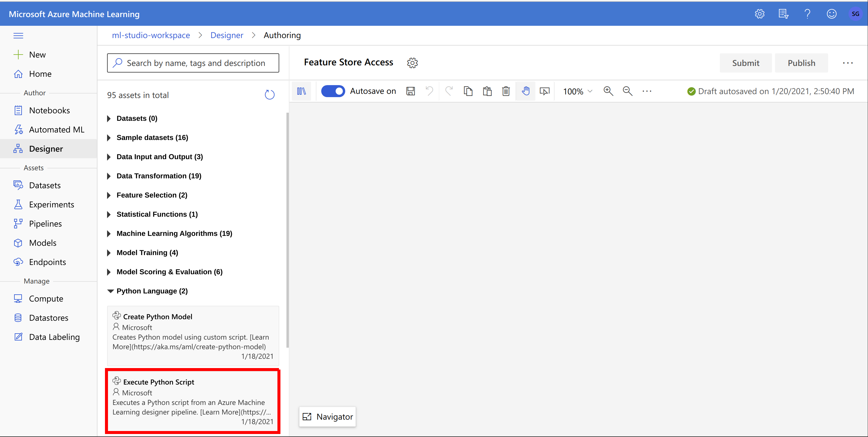Open the Navigator panel
The height and width of the screenshot is (437, 868).
click(328, 417)
